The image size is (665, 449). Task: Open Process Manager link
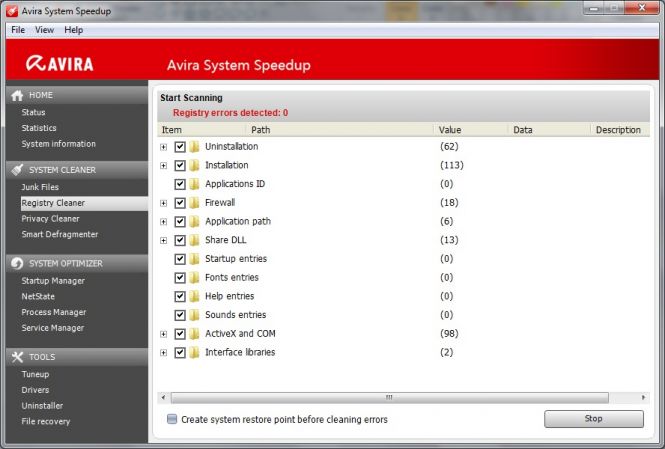click(x=54, y=312)
